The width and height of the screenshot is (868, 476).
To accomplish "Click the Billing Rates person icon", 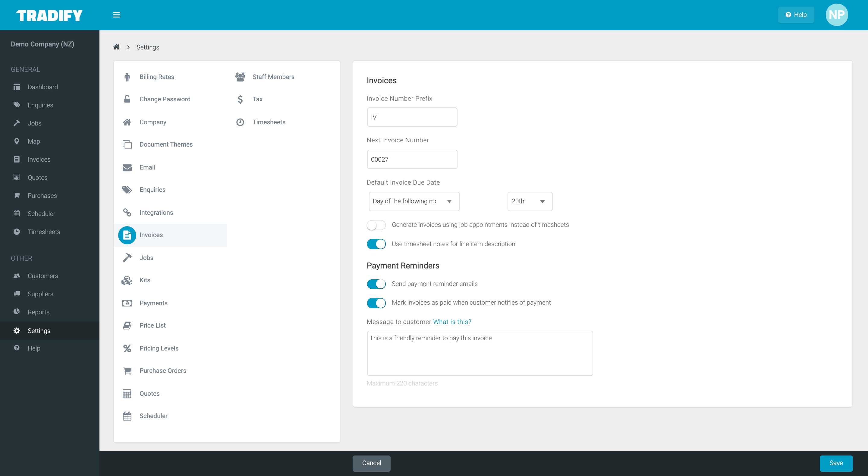I will tap(127, 77).
